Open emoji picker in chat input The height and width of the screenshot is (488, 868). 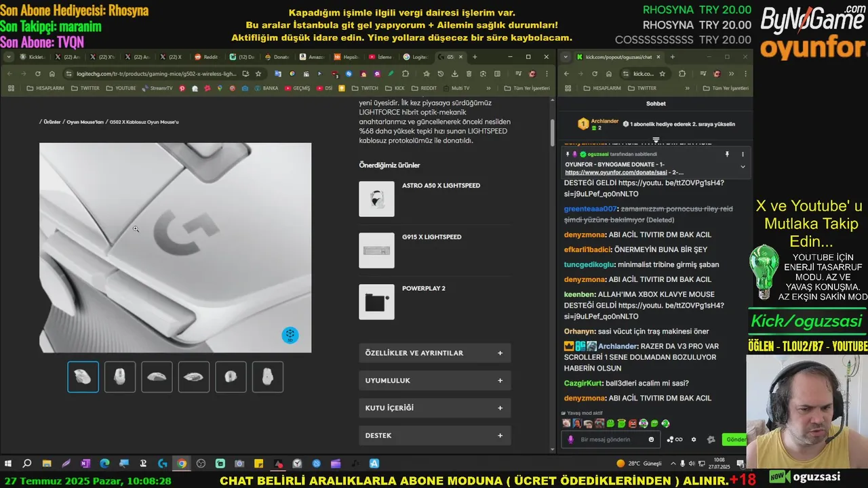652,439
